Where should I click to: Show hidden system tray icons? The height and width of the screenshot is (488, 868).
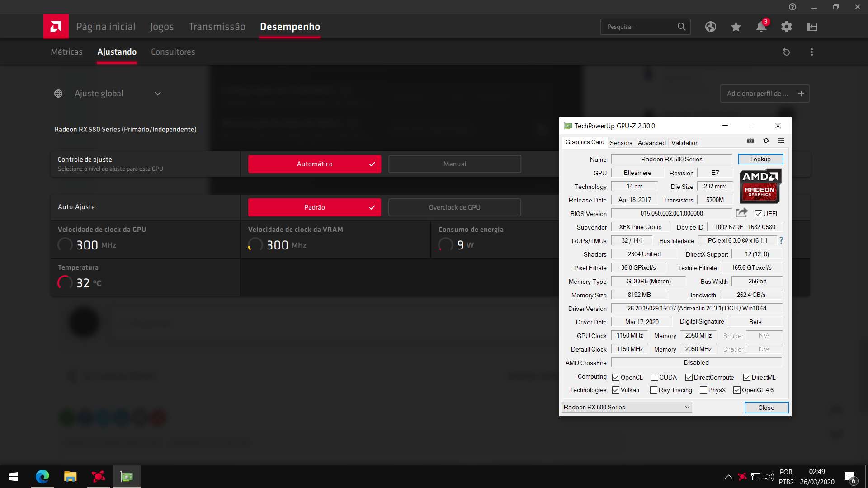click(x=728, y=477)
